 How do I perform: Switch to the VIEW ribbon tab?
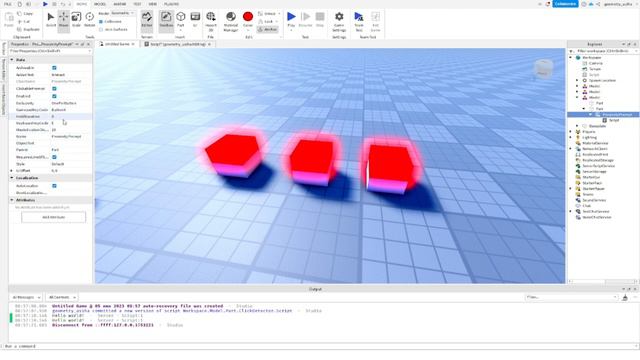tap(153, 4)
